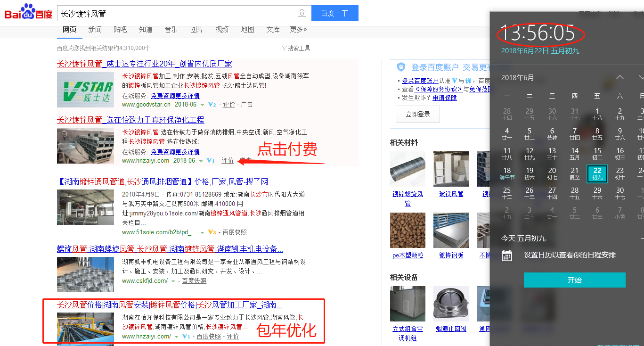644x346 pixels.
Task: Open the 文库 tab
Action: tap(273, 29)
